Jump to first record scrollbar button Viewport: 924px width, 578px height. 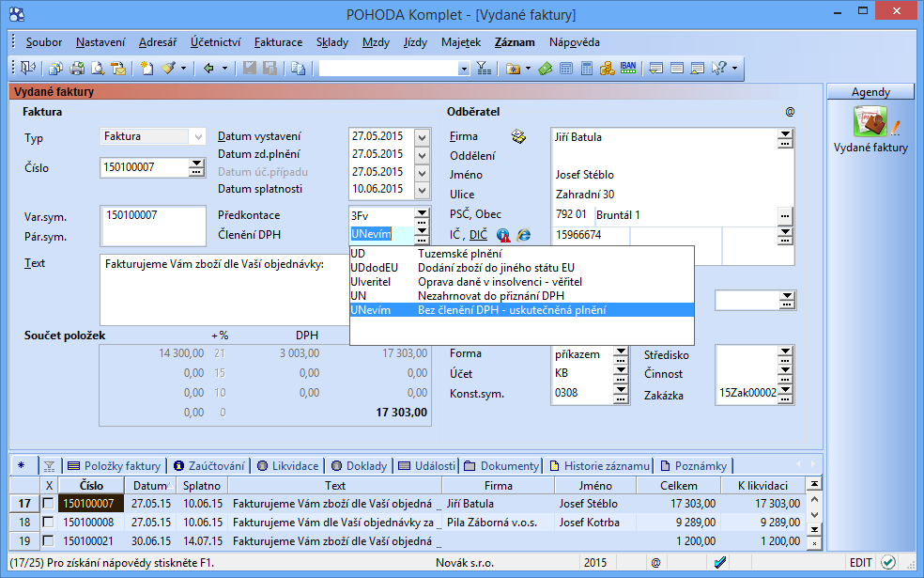tap(814, 484)
